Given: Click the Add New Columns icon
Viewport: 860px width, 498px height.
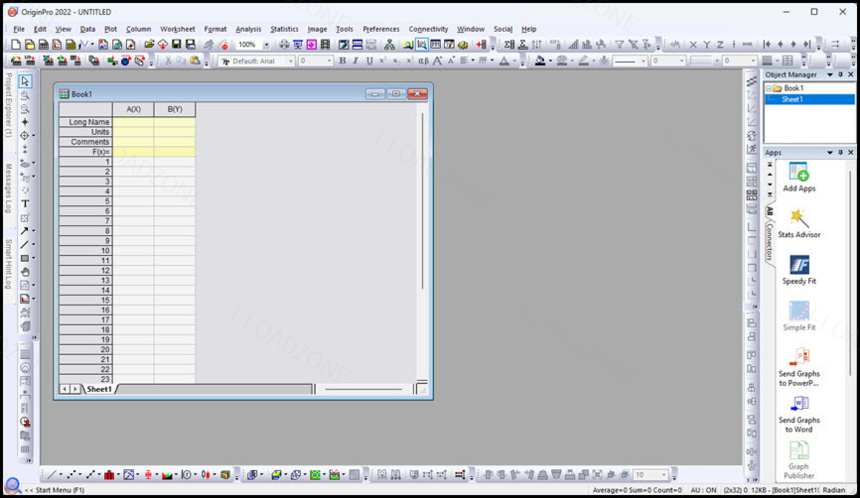Looking at the screenshot, I should point(481,45).
